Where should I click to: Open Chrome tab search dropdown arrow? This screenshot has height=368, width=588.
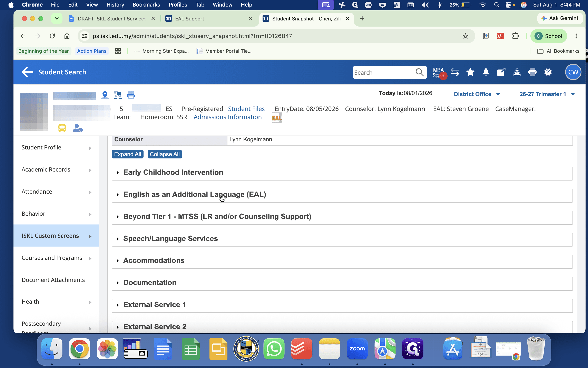click(x=57, y=18)
